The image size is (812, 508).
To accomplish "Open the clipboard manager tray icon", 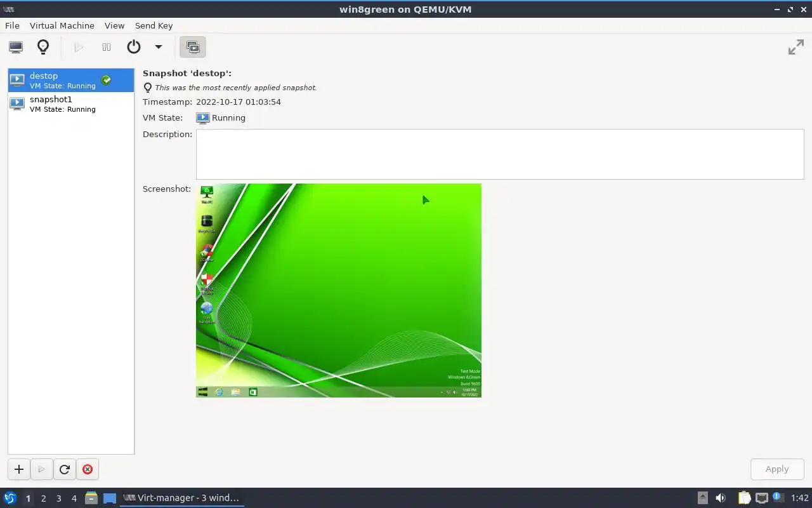I will click(744, 498).
